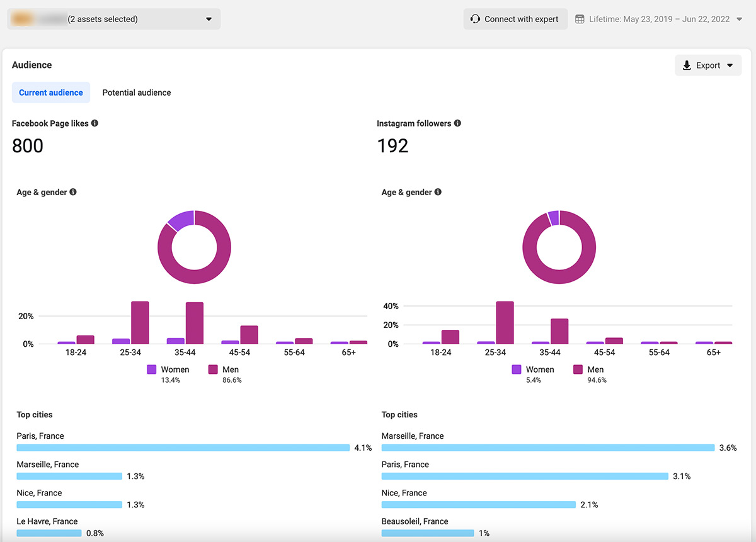Viewport: 756px width, 542px height.
Task: Click info icon next to Facebook Age & gender
Action: coord(73,192)
